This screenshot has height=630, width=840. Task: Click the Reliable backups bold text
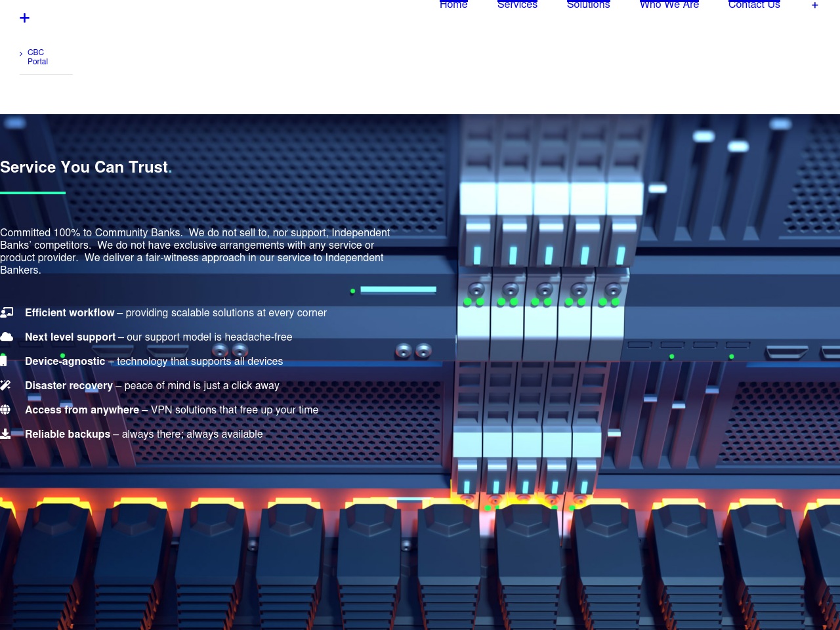tap(68, 434)
